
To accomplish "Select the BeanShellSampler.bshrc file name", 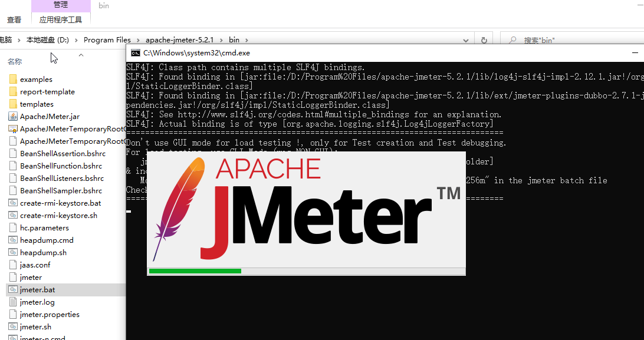I will (x=61, y=190).
